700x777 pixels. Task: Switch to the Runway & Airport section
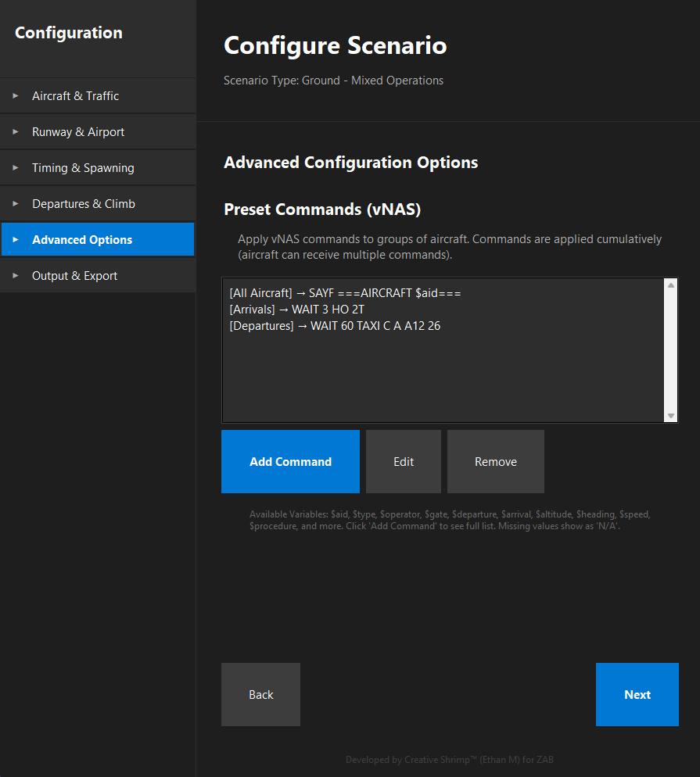click(78, 131)
